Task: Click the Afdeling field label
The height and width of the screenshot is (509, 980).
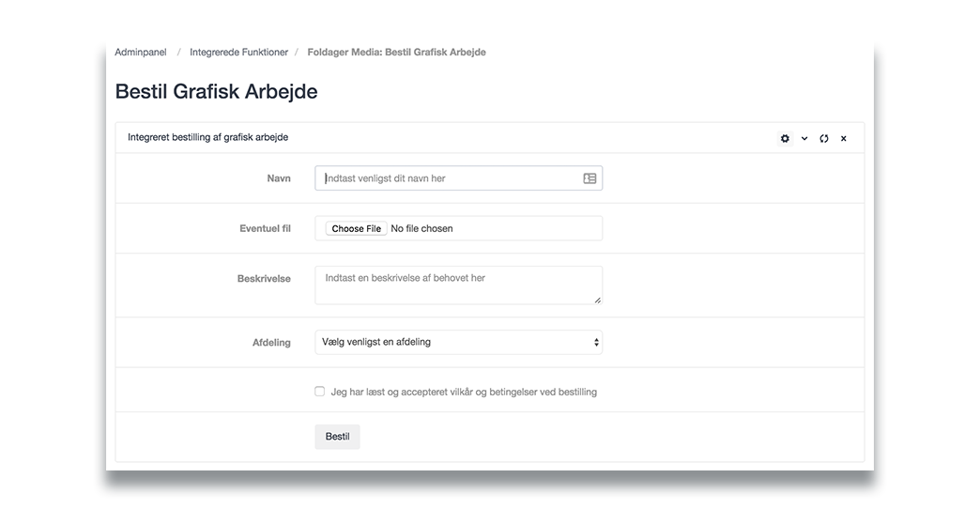Action: [x=271, y=342]
